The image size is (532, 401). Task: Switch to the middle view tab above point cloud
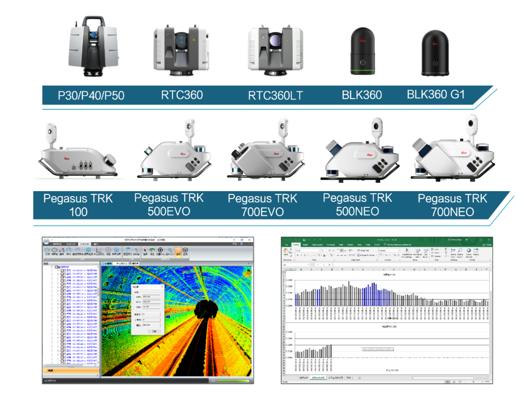121,263
